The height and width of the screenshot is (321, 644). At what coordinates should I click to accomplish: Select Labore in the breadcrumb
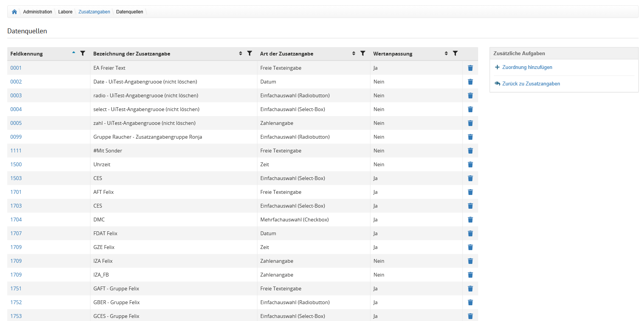pyautogui.click(x=65, y=12)
